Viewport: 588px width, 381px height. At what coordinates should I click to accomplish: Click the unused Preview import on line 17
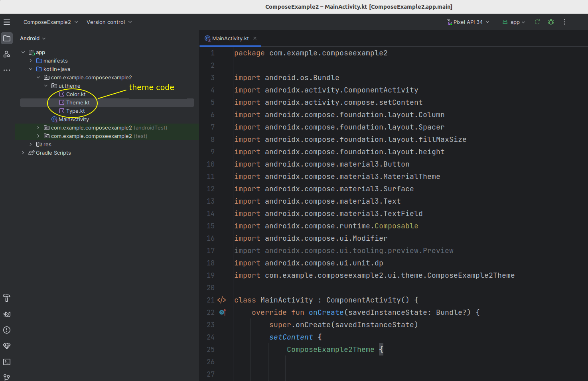coord(344,251)
